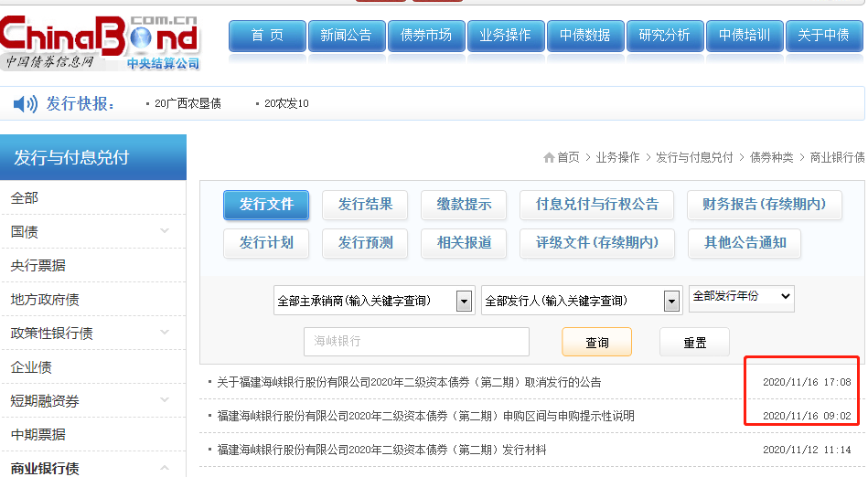The image size is (868, 477).
Task: Open the 全部发行年份 year selector
Action: 741,297
